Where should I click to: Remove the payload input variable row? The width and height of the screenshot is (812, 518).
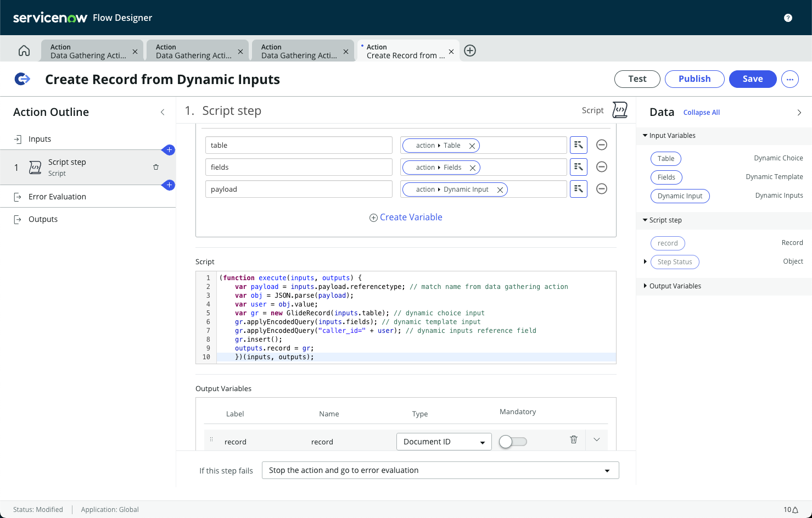pyautogui.click(x=602, y=189)
